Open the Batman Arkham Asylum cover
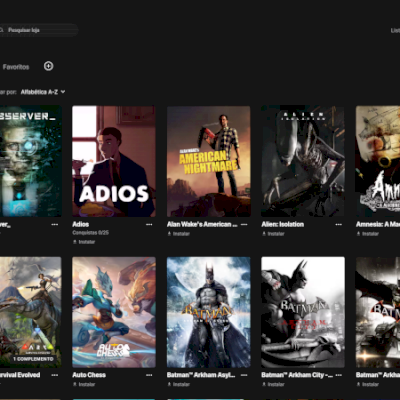 click(209, 312)
